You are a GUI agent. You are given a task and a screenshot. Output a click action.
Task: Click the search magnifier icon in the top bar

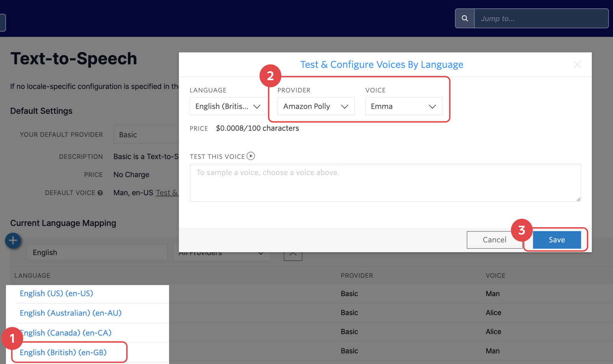pyautogui.click(x=464, y=18)
